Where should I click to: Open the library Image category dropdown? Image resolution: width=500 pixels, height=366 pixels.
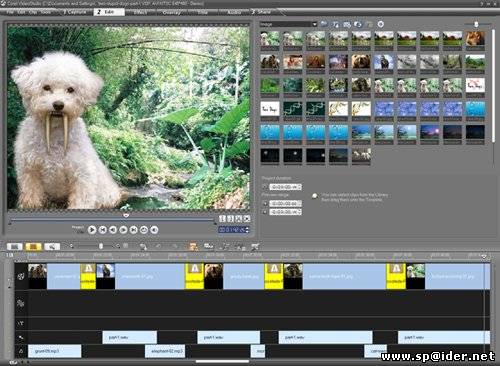[x=288, y=24]
